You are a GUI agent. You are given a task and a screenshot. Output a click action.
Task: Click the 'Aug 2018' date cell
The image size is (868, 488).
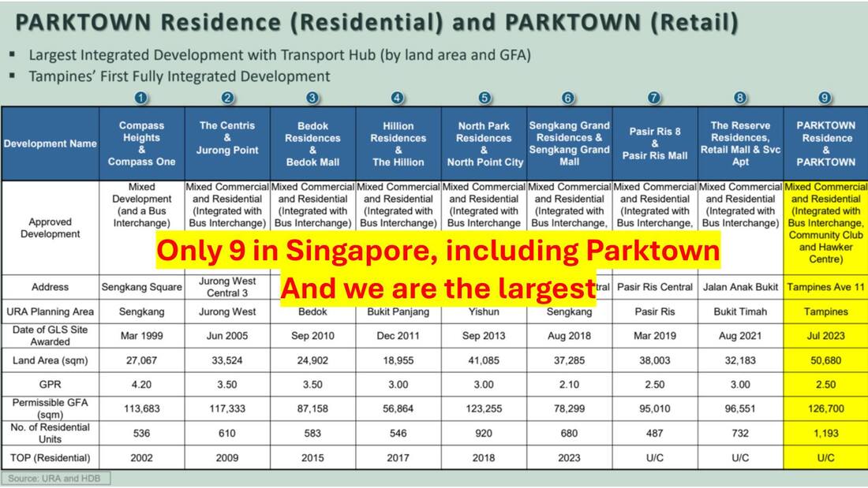coord(569,336)
